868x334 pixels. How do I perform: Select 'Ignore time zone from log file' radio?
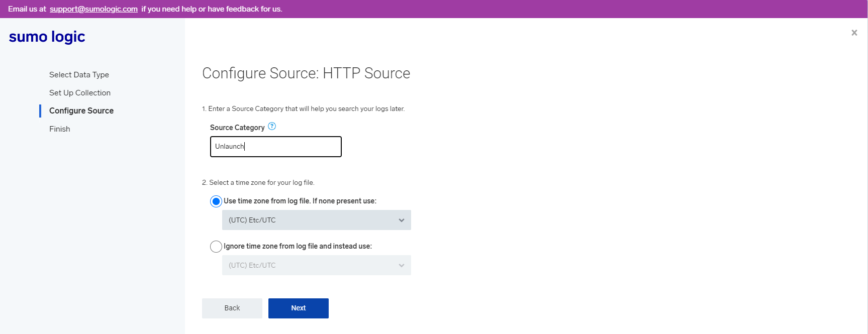(216, 247)
